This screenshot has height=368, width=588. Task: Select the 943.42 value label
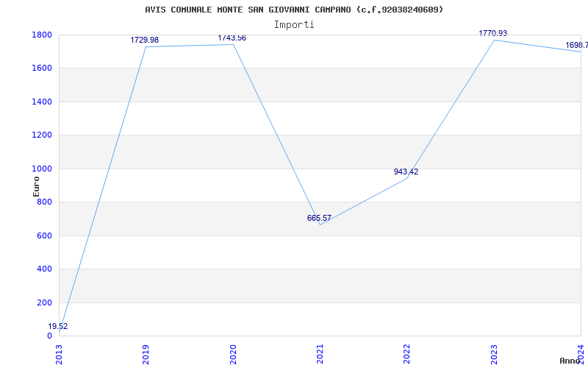tap(406, 171)
